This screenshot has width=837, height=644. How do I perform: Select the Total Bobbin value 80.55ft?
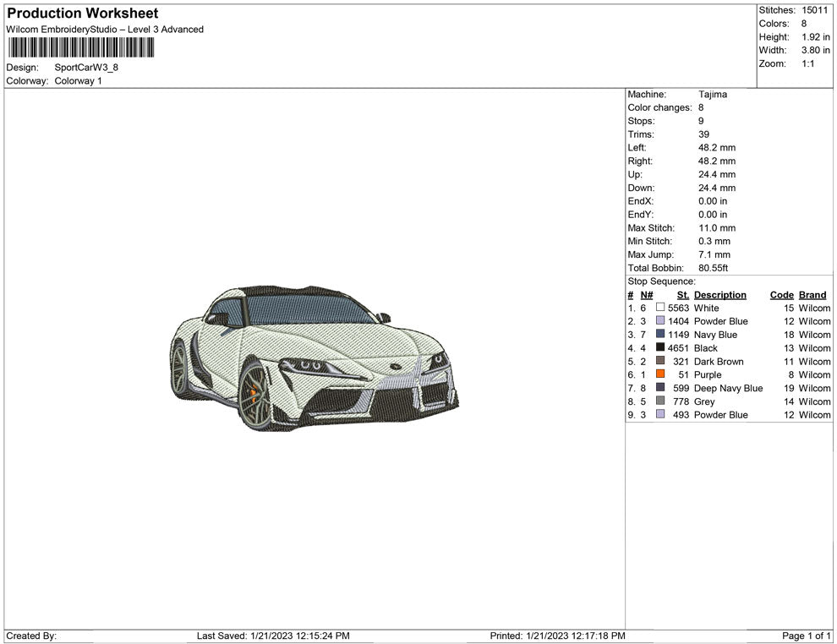coord(713,268)
